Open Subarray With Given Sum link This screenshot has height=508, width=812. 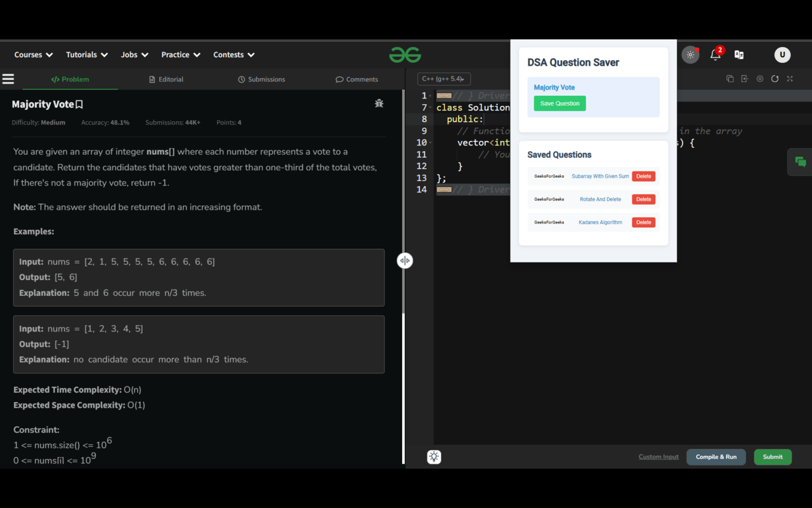(x=600, y=177)
